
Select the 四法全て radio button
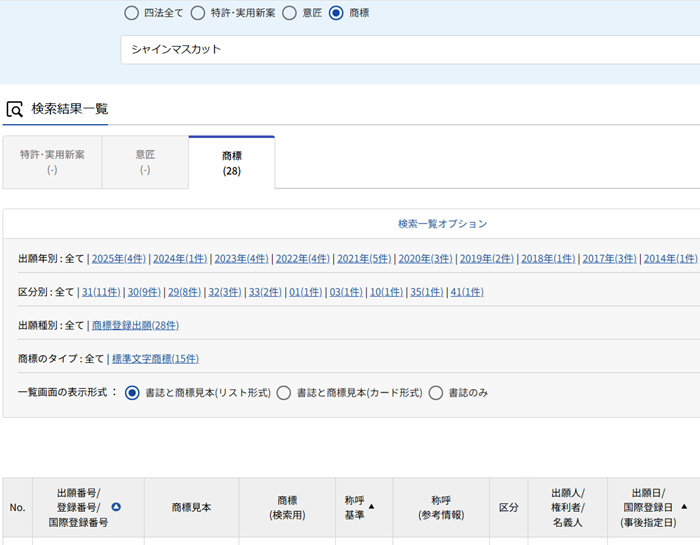[132, 13]
